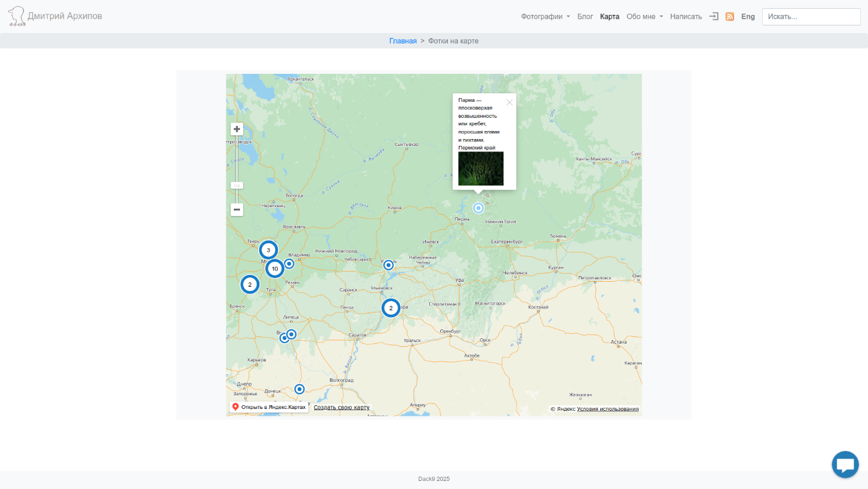
Task: Open the chat widget bubble
Action: coord(845,464)
